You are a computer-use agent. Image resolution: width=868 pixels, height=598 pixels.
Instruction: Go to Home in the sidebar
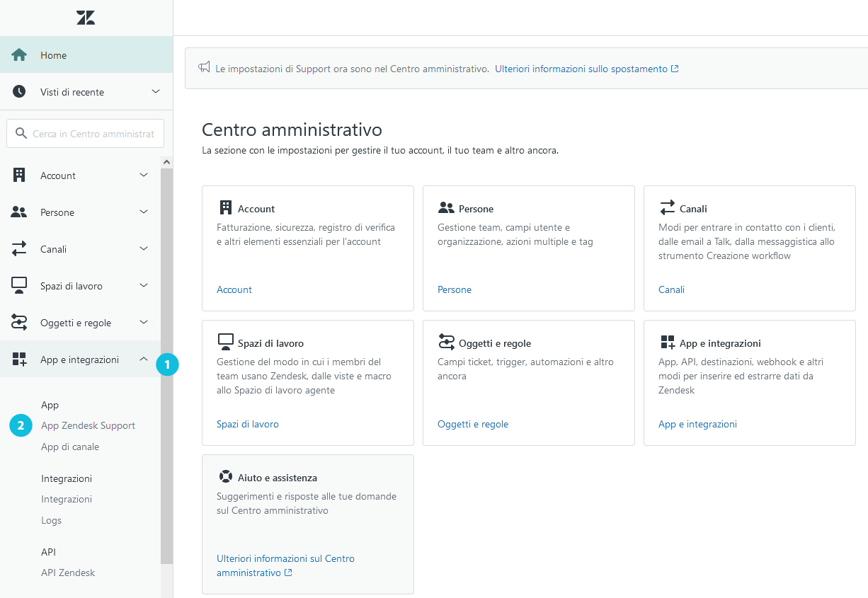click(86, 55)
